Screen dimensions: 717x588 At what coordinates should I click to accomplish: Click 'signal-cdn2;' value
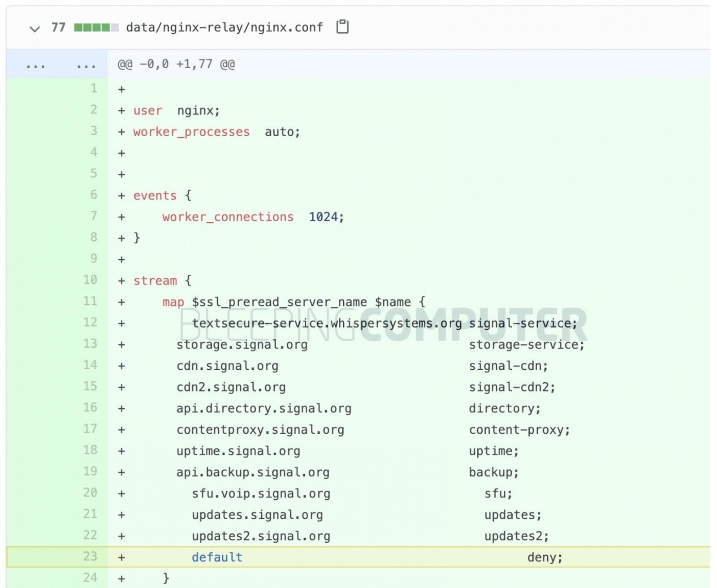pyautogui.click(x=512, y=387)
